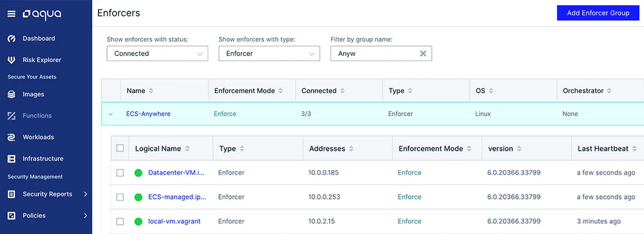Click Enforce mode in ECS-managed row

410,197
